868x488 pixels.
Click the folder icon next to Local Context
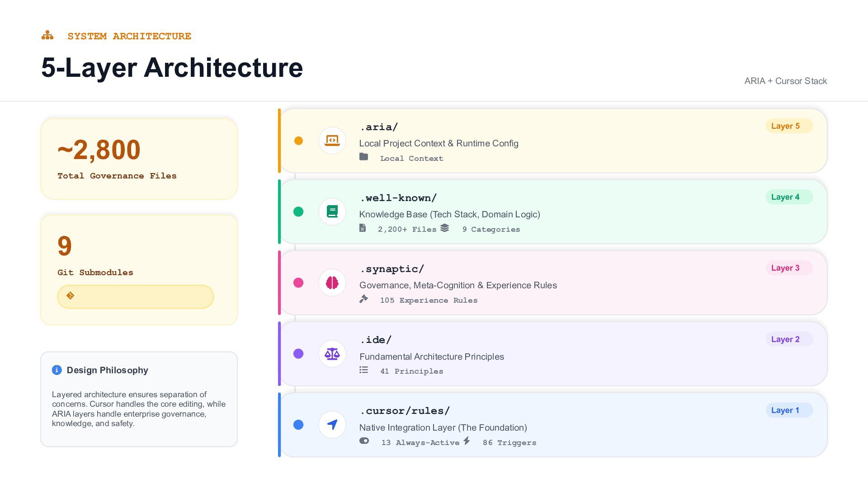click(363, 157)
